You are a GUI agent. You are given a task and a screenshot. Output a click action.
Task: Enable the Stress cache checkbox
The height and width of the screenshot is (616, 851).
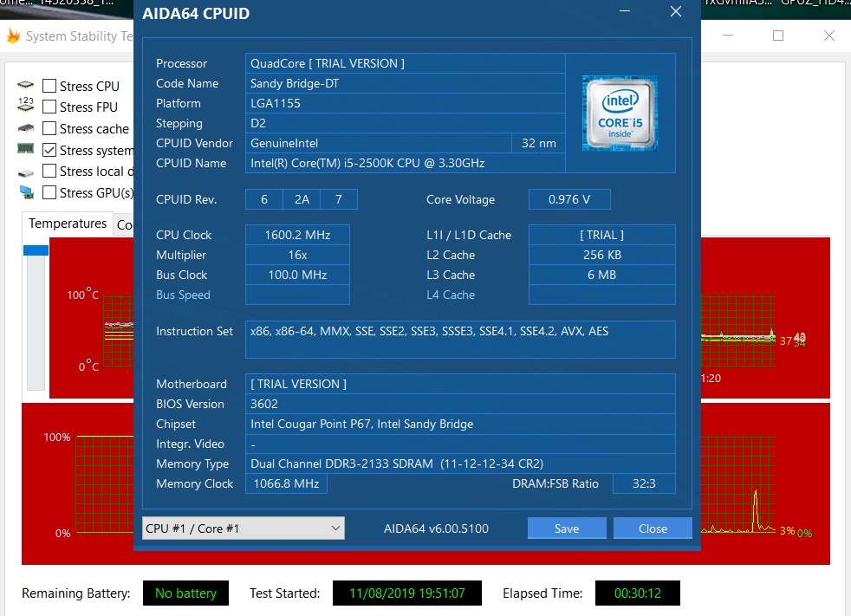[49, 128]
